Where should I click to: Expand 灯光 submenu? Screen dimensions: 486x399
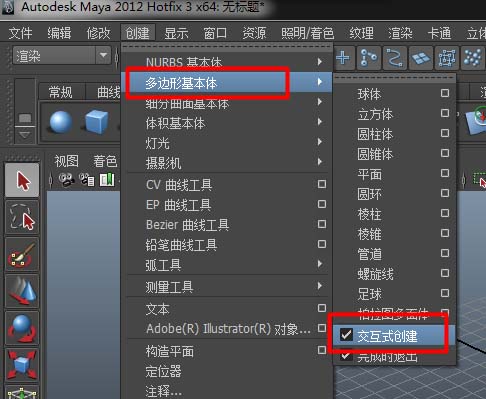pos(227,143)
